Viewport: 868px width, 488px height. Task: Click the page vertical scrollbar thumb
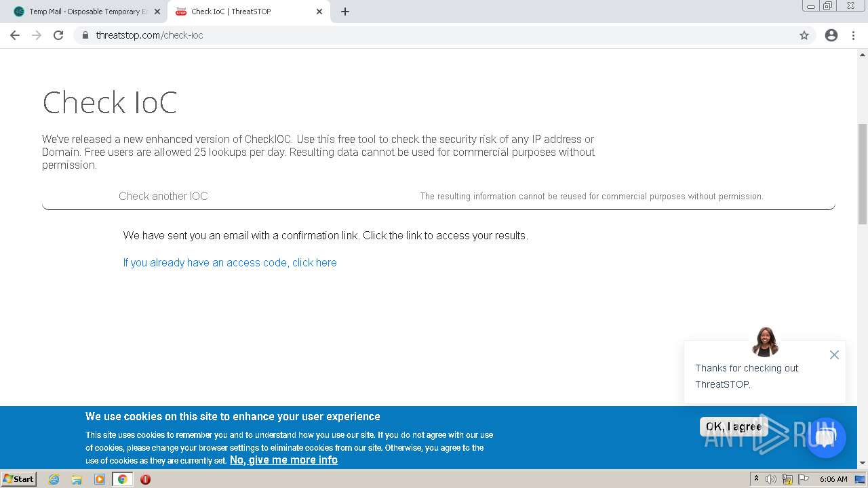(863, 174)
